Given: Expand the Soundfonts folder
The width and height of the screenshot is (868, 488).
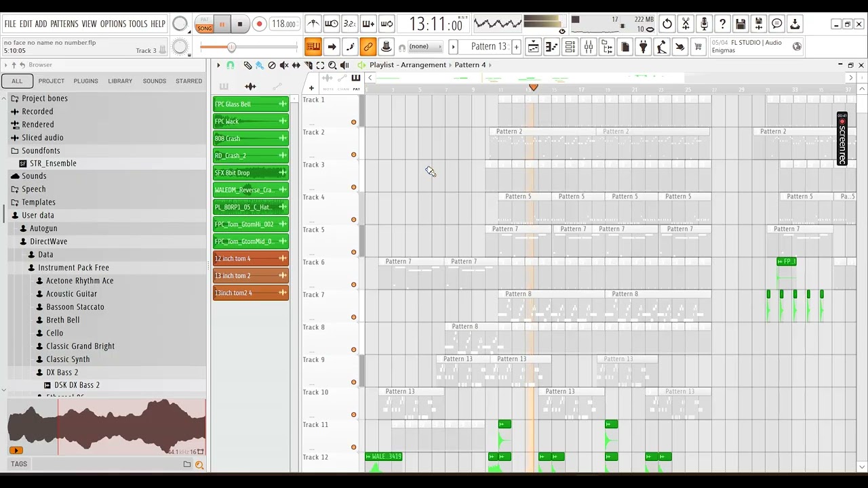Looking at the screenshot, I should click(41, 150).
